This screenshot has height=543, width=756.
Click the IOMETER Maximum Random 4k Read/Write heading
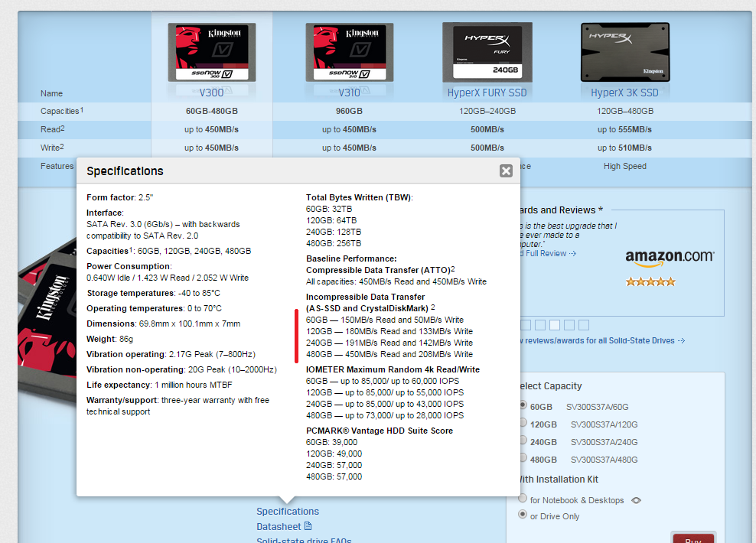click(393, 369)
